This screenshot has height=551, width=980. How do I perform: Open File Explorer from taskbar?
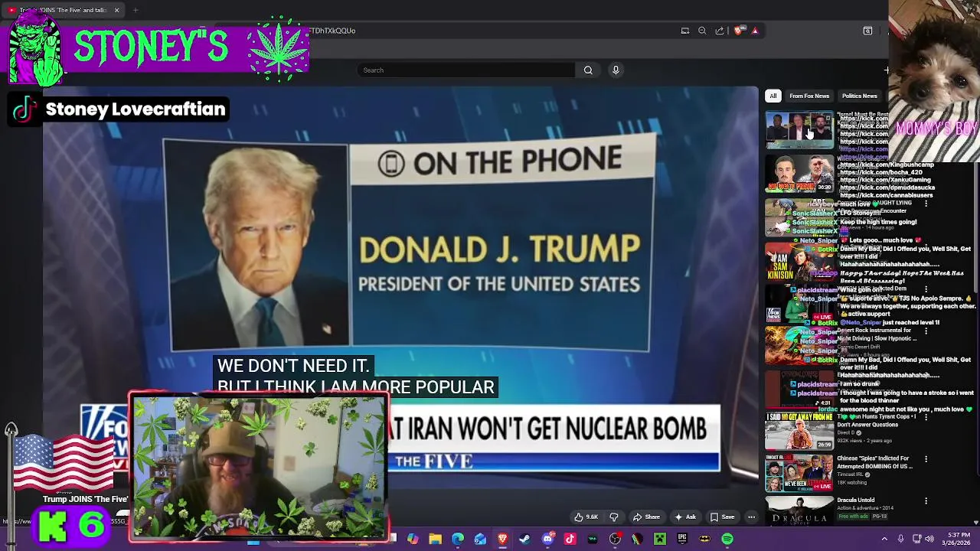(x=435, y=539)
